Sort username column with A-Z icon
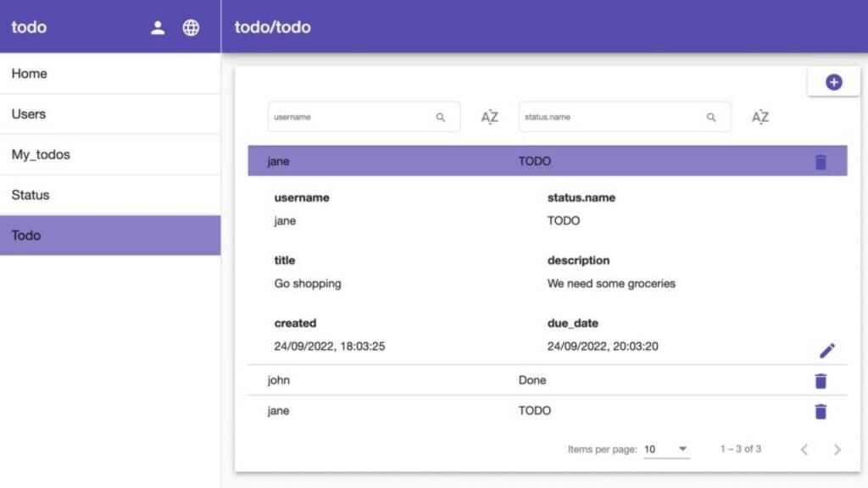The image size is (868, 488). coord(490,117)
